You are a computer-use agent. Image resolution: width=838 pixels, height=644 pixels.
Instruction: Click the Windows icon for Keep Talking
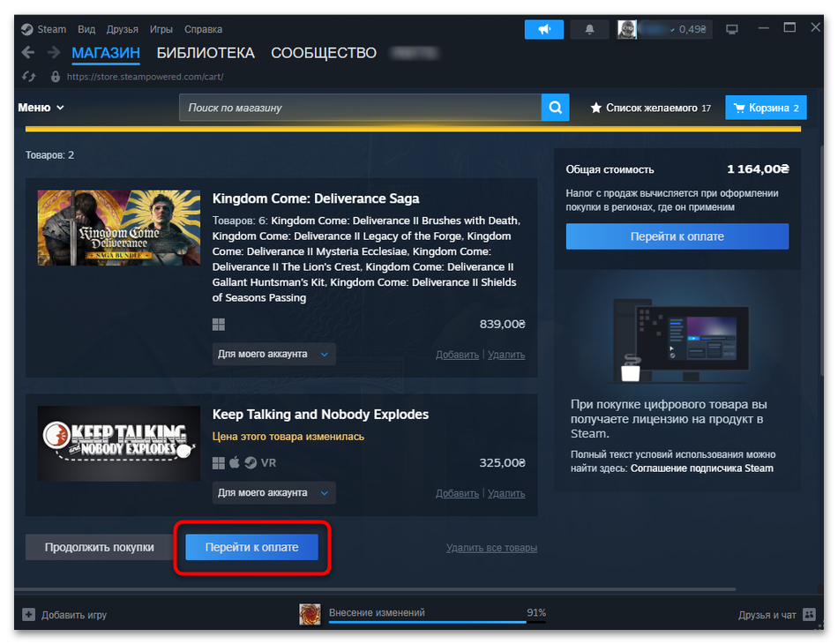click(x=219, y=463)
